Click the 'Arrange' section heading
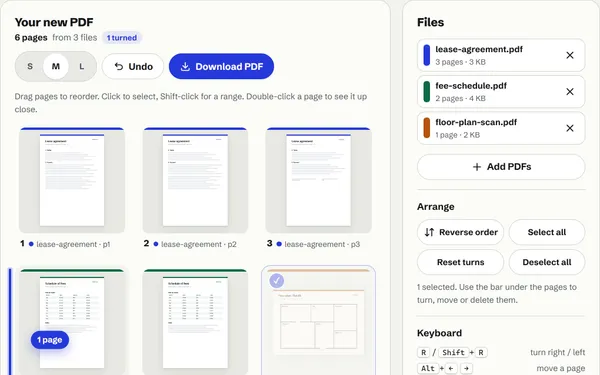This screenshot has width=600, height=375. 435,207
